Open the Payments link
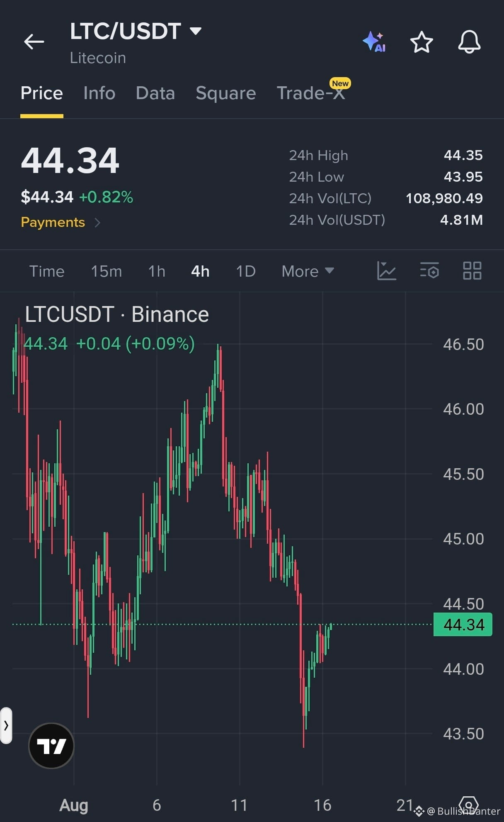Image resolution: width=504 pixels, height=822 pixels. [61, 222]
